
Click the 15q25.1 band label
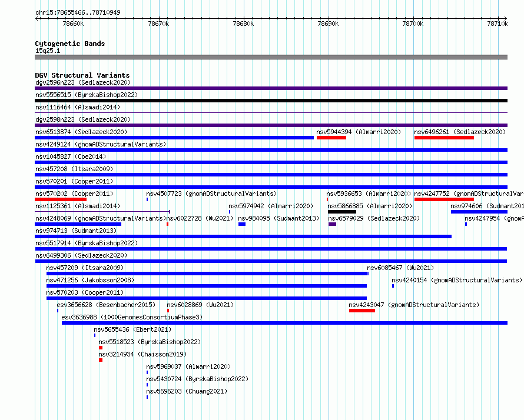(x=48, y=51)
